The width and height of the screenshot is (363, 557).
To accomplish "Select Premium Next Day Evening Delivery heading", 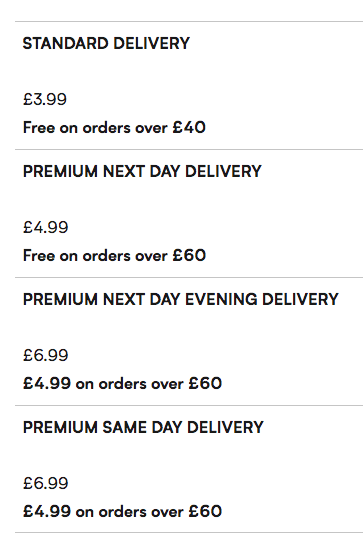I will [180, 299].
